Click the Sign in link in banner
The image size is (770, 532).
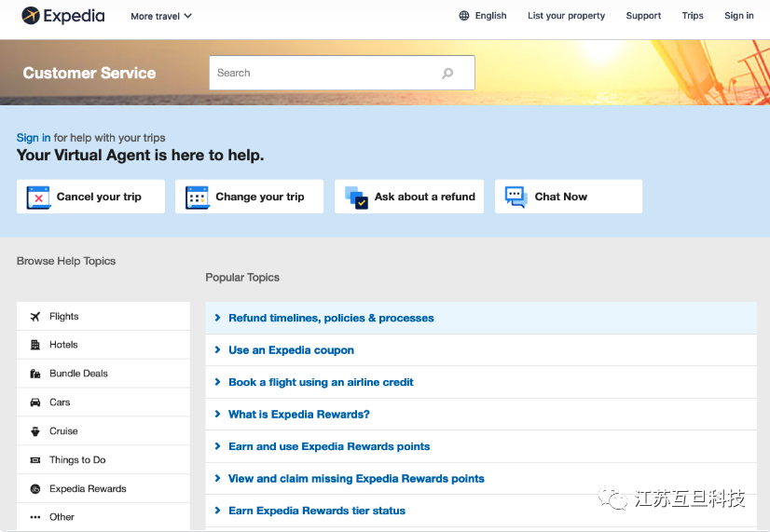point(34,138)
